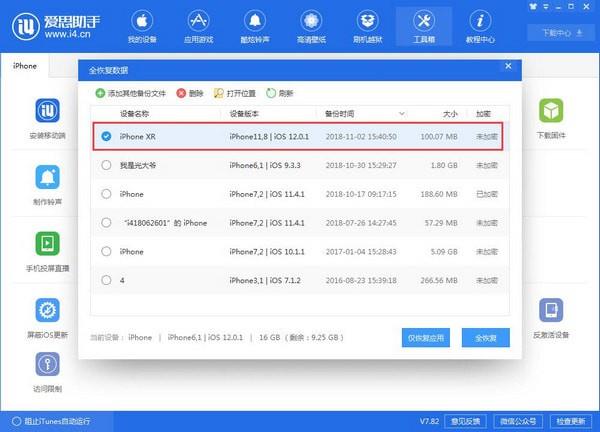The width and height of the screenshot is (600, 432).
Task: Click the iPhone6,1 | iOS 9.3.3 cell
Action: tap(265, 165)
